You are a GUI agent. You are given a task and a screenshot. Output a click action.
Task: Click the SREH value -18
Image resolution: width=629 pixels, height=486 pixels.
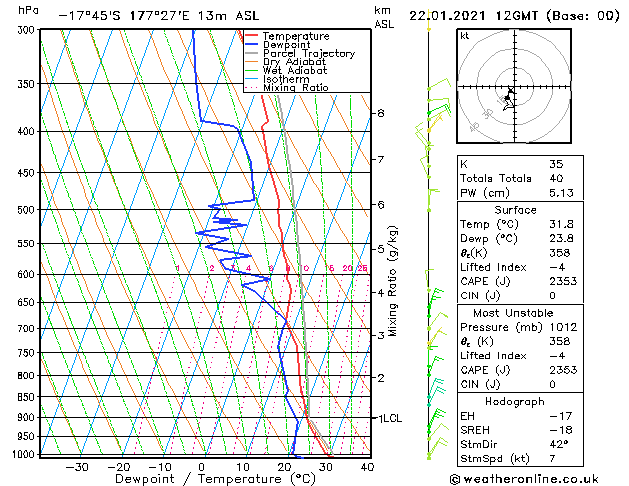tap(561, 430)
